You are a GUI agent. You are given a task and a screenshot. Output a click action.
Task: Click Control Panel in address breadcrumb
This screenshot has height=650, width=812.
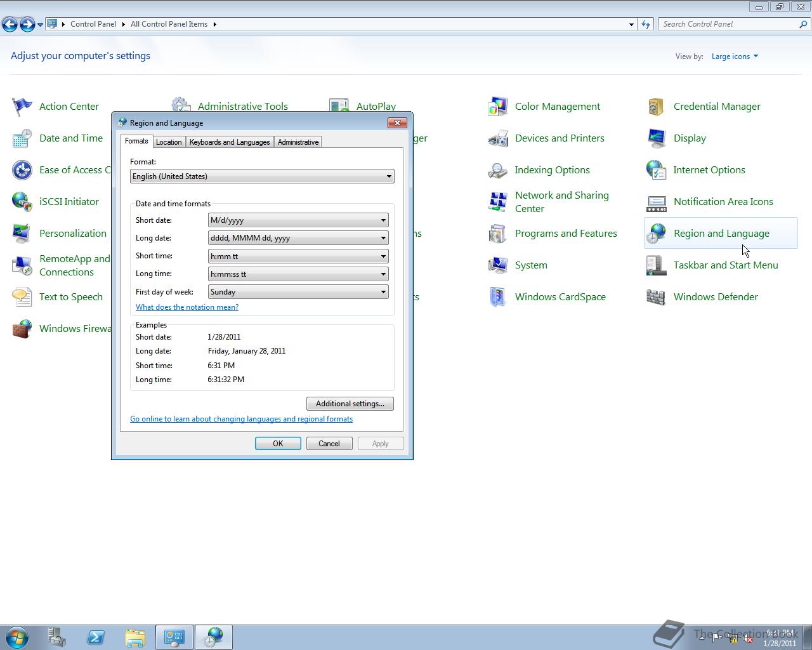click(93, 24)
